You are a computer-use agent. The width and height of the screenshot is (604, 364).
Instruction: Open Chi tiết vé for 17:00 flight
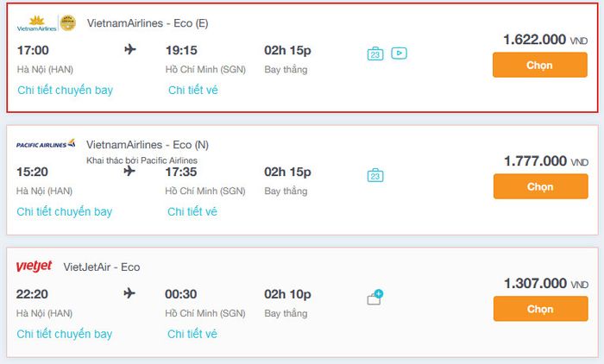click(x=193, y=90)
